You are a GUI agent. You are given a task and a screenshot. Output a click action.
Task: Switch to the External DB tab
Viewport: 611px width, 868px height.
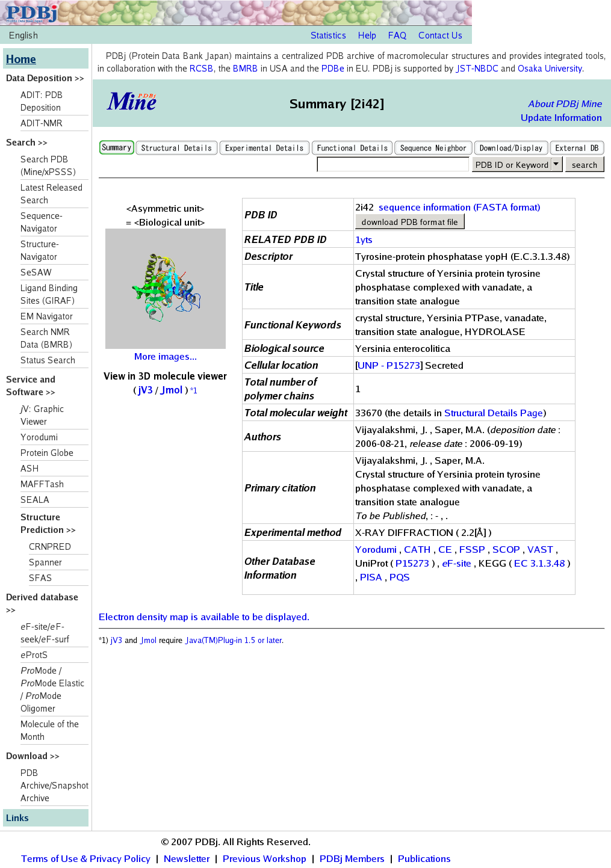click(x=577, y=148)
